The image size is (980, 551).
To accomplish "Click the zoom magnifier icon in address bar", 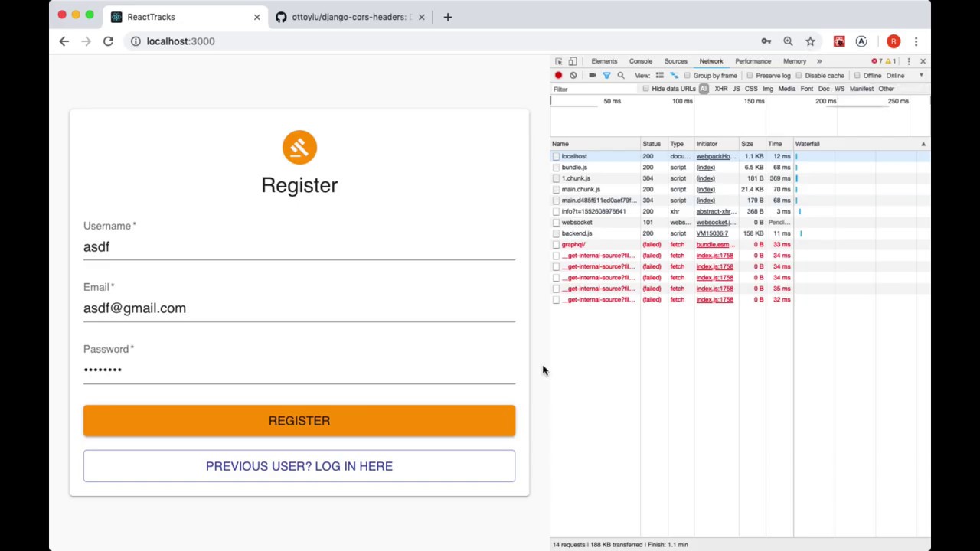I will [x=788, y=41].
